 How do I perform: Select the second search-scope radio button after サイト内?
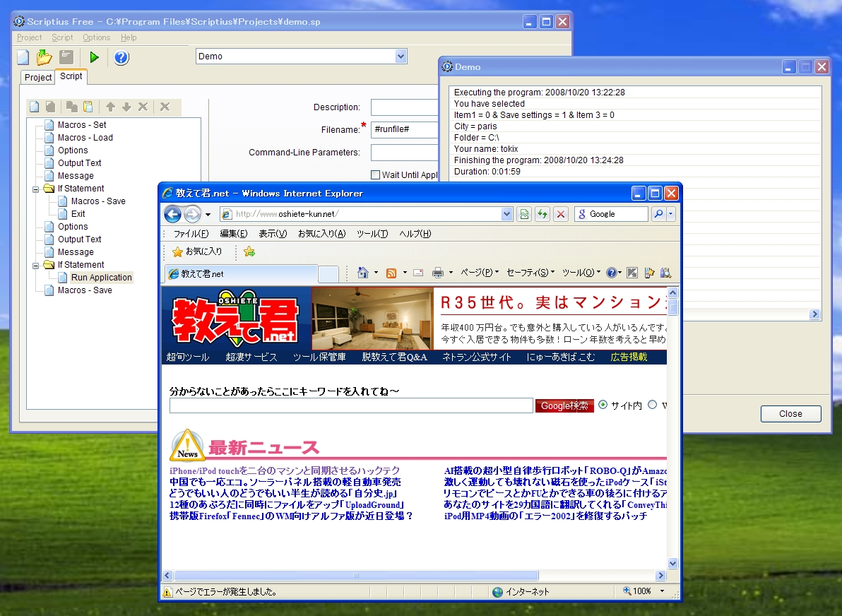[x=652, y=404]
